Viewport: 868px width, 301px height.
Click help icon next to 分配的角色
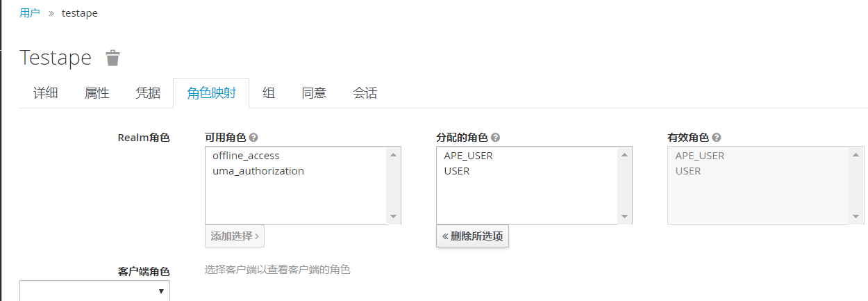(495, 138)
